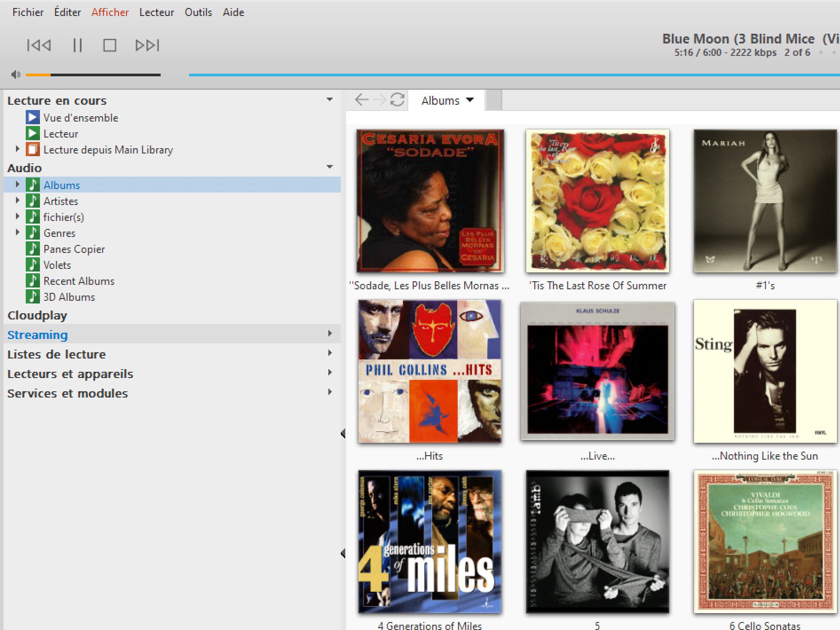
Task: Expand Lecture depuis Main Library node
Action: pyautogui.click(x=17, y=149)
